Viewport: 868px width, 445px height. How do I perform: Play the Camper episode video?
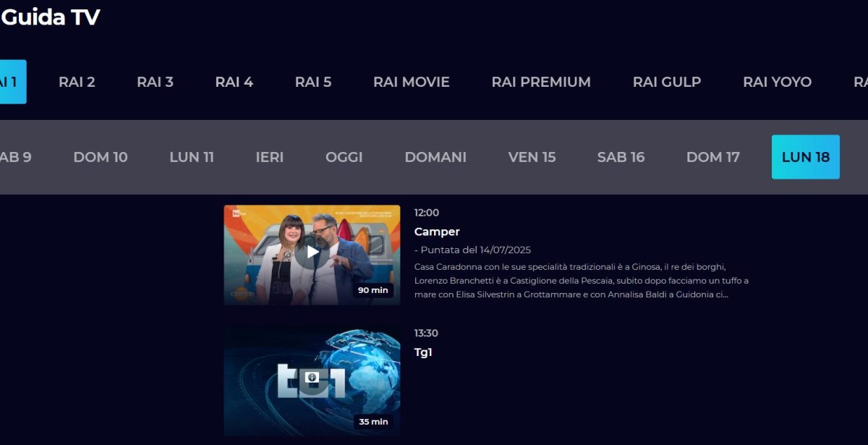(312, 253)
